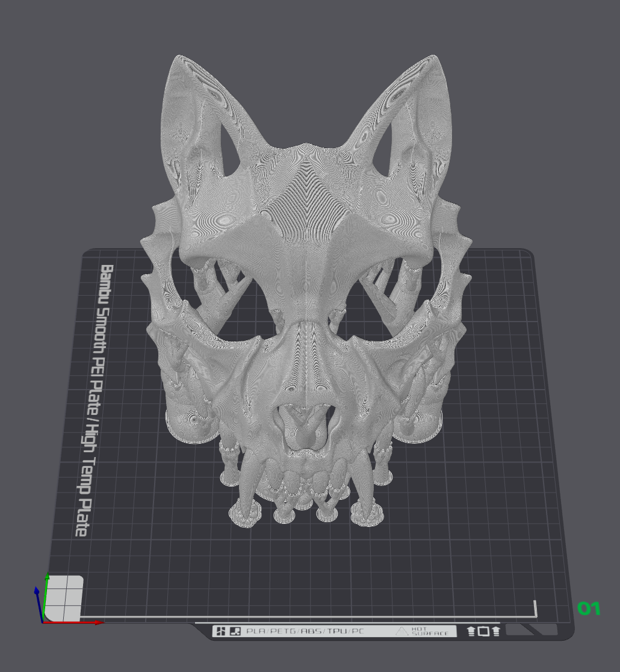Click the green plate number 01

pyautogui.click(x=589, y=609)
